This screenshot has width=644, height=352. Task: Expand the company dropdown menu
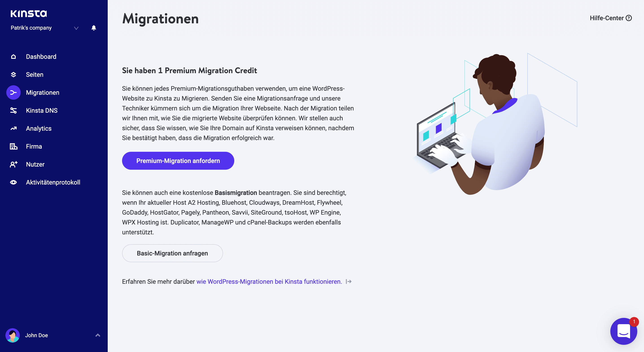click(76, 28)
